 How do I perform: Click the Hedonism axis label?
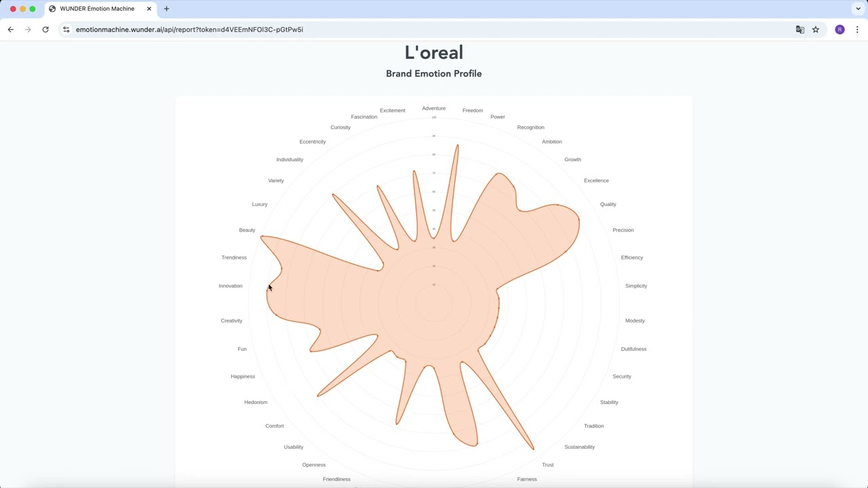click(256, 403)
